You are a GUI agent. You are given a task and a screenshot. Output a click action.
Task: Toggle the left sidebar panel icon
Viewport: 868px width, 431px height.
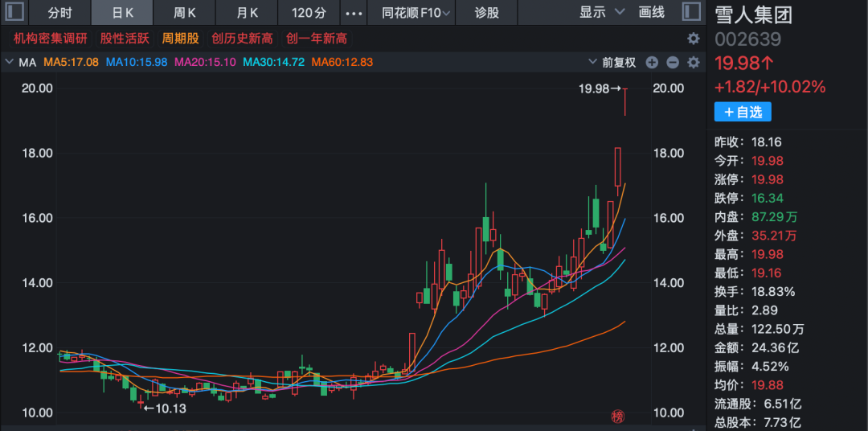point(15,11)
